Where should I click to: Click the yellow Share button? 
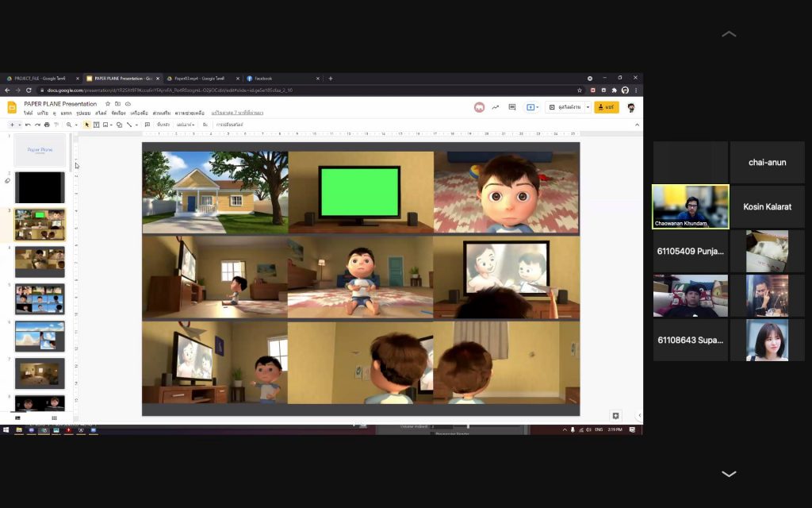(x=607, y=107)
